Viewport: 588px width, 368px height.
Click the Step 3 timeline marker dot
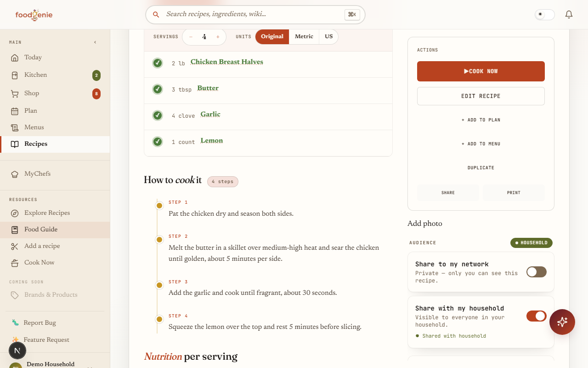click(159, 285)
